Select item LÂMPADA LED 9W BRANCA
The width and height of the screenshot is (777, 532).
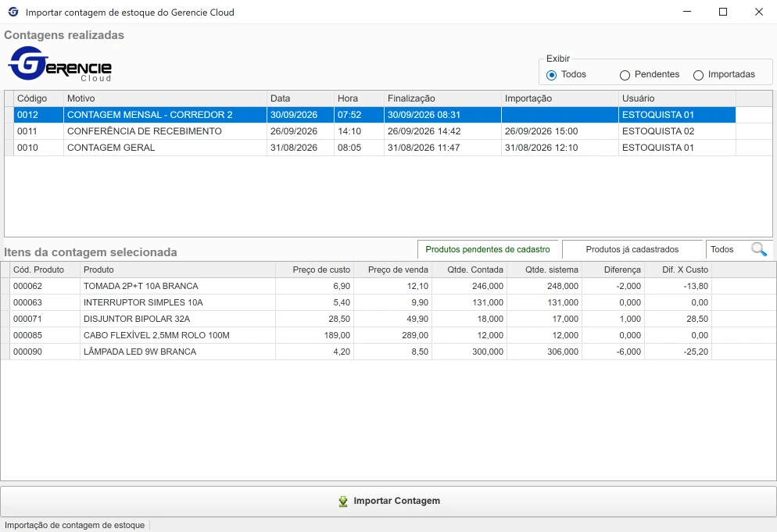click(x=361, y=352)
